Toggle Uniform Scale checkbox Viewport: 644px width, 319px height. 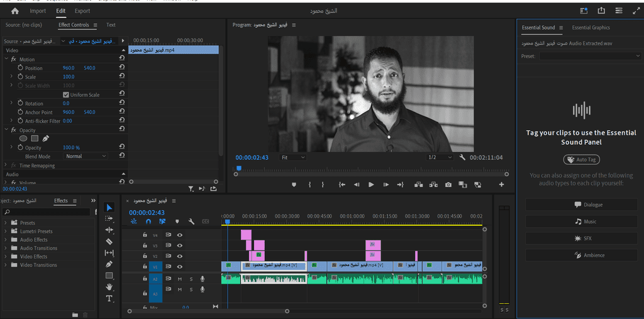65,94
